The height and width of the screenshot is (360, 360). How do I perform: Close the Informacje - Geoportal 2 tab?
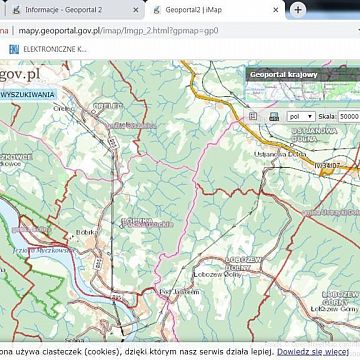[136, 10]
